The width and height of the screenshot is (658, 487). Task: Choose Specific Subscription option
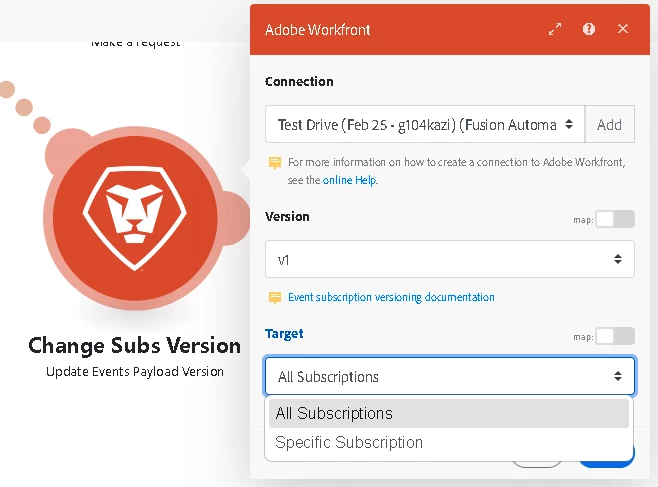pyautogui.click(x=449, y=443)
